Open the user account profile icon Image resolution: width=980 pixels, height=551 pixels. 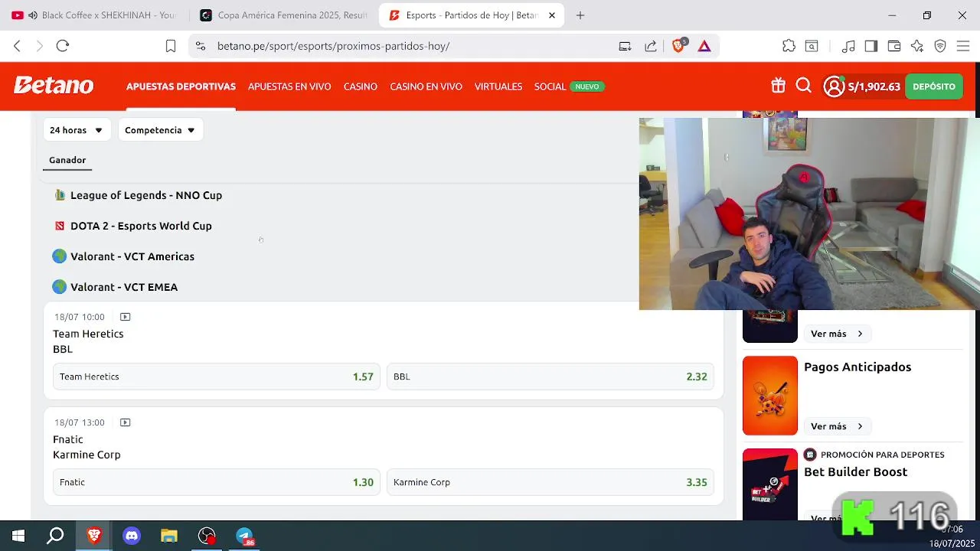pos(834,86)
